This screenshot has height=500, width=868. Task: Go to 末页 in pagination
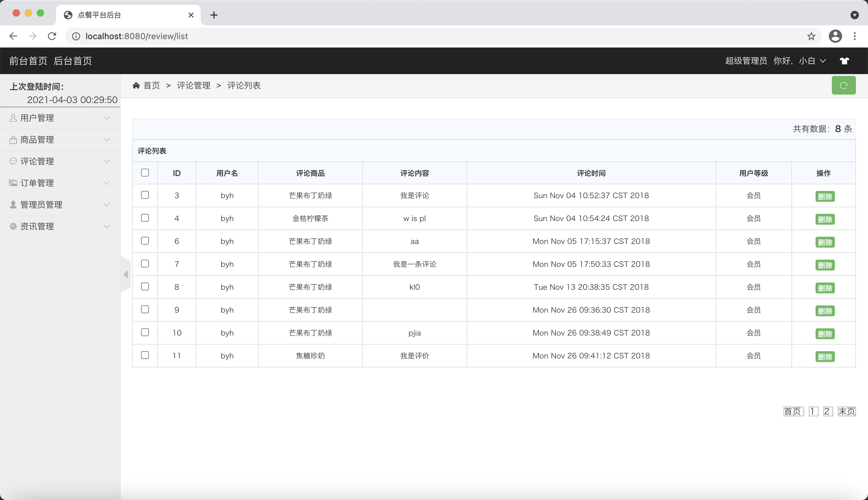pyautogui.click(x=846, y=411)
